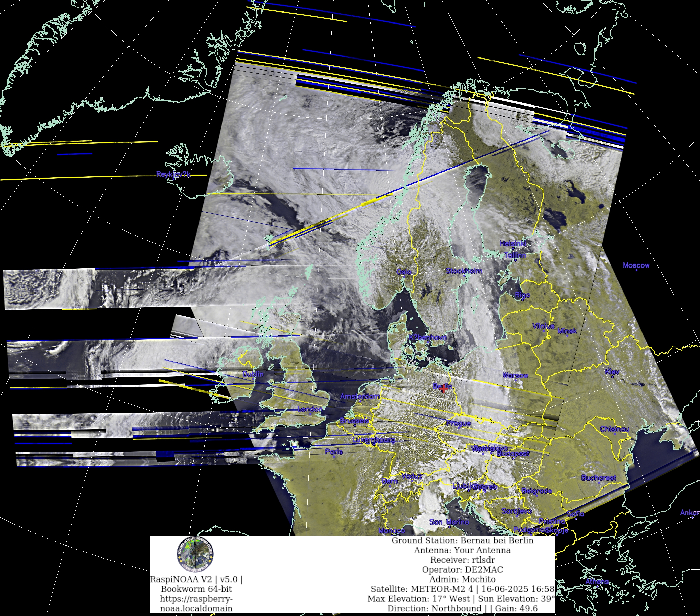The height and width of the screenshot is (616, 700).
Task: Click the Bern city label
Action: point(390,481)
